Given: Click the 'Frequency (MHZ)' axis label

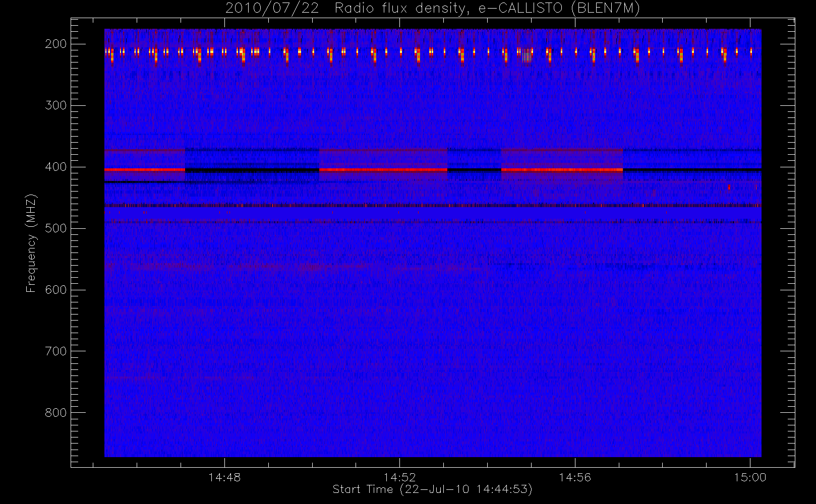Looking at the screenshot, I should point(31,243).
